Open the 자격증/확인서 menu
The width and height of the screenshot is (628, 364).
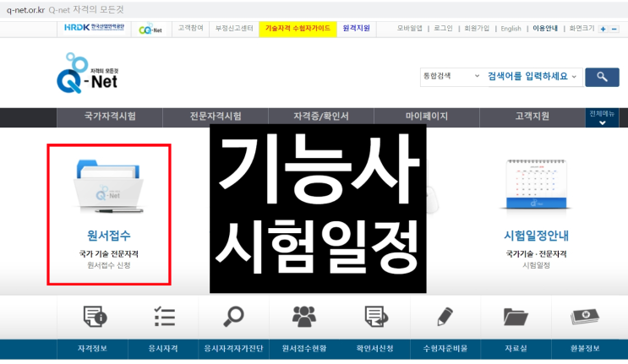[321, 117]
